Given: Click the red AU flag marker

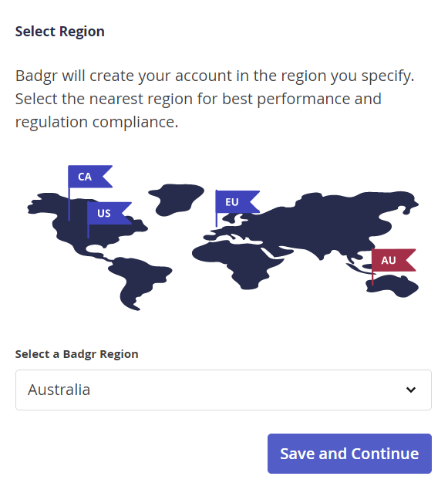Looking at the screenshot, I should [393, 260].
